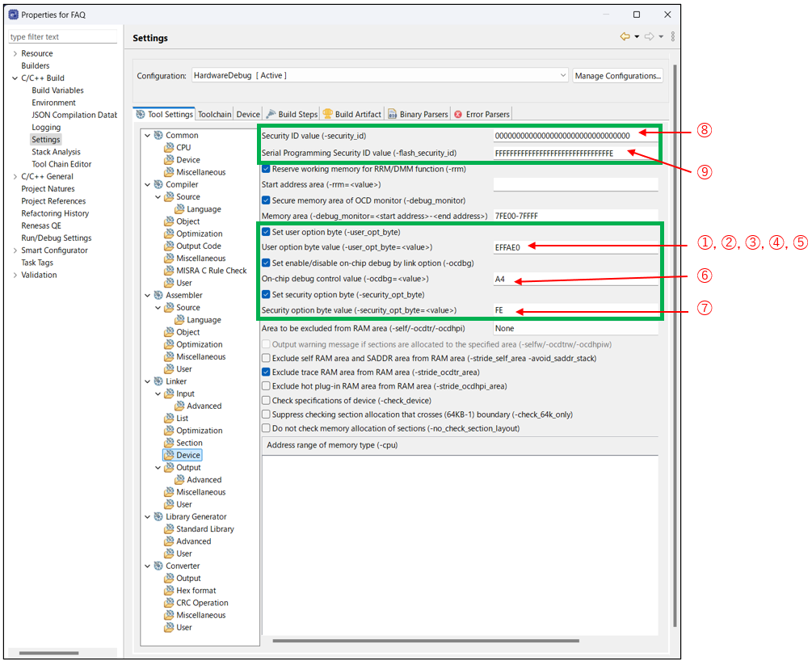812x665 pixels.
Task: Click the type filter text field
Action: coord(63,37)
